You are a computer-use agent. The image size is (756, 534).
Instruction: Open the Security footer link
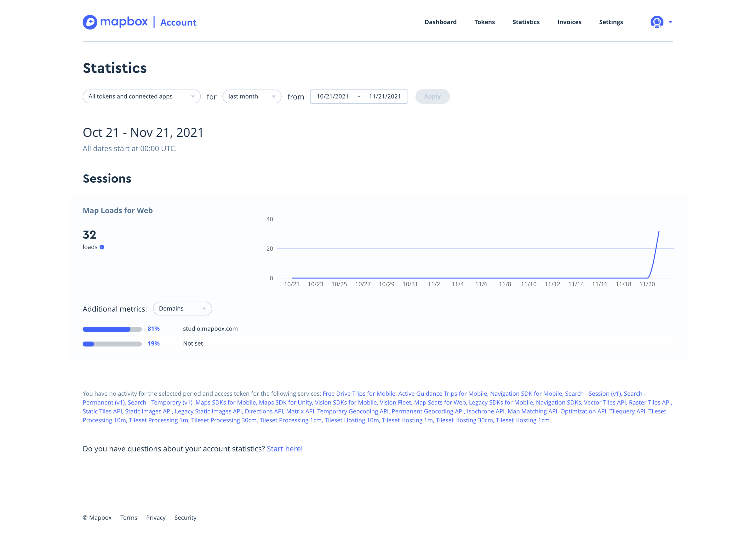pos(186,518)
